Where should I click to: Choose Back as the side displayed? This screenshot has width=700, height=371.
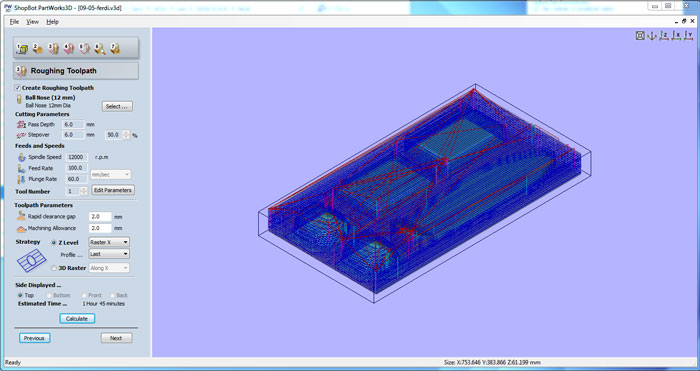point(112,296)
